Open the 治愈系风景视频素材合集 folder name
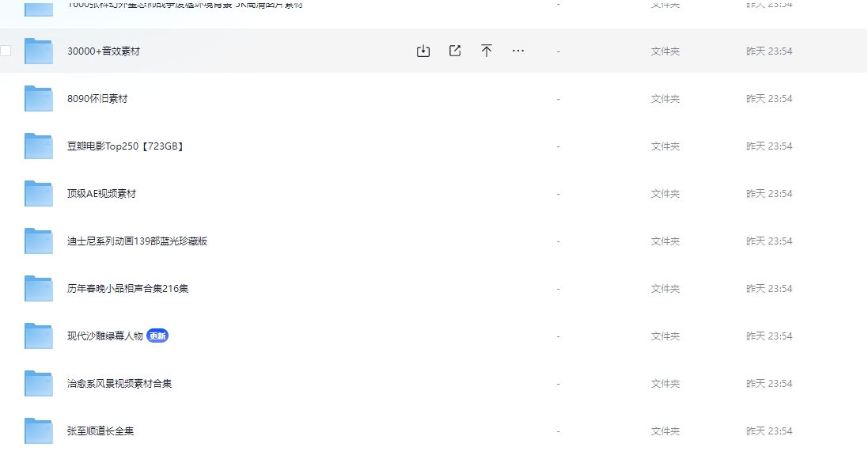This screenshot has width=868, height=459. (x=119, y=384)
